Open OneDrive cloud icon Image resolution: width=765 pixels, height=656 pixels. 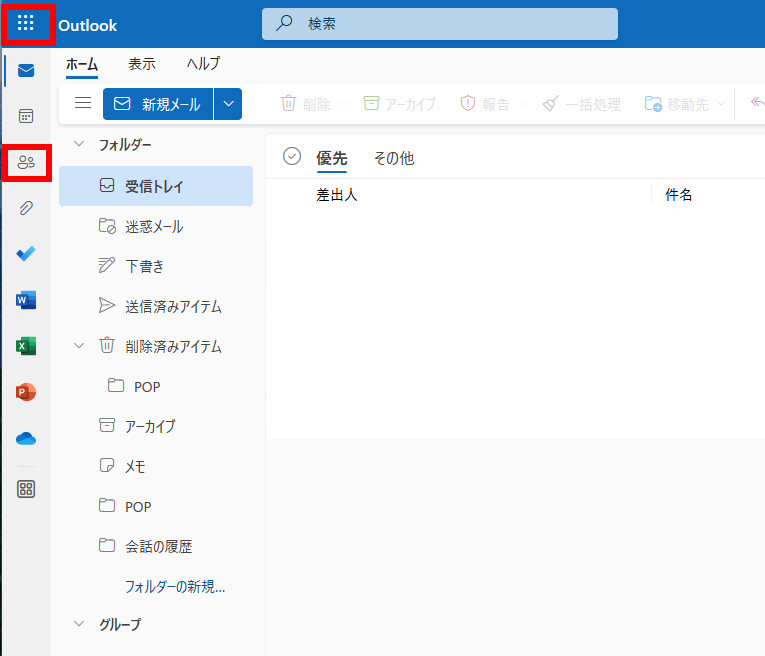(x=26, y=438)
